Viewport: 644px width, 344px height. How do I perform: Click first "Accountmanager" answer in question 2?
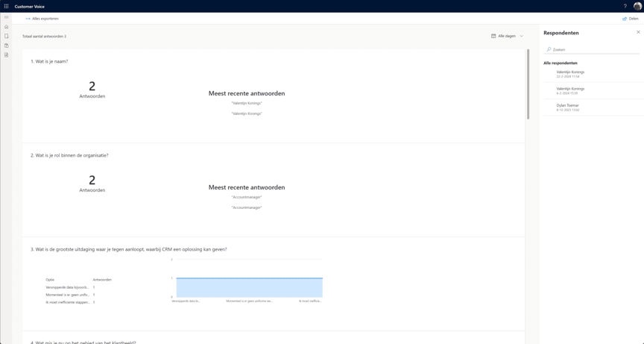(x=247, y=197)
